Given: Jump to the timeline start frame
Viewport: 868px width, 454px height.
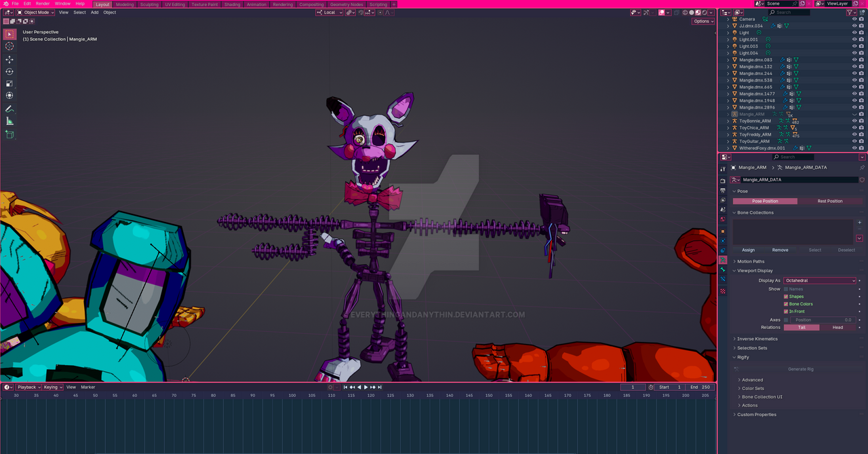Looking at the screenshot, I should click(x=345, y=387).
